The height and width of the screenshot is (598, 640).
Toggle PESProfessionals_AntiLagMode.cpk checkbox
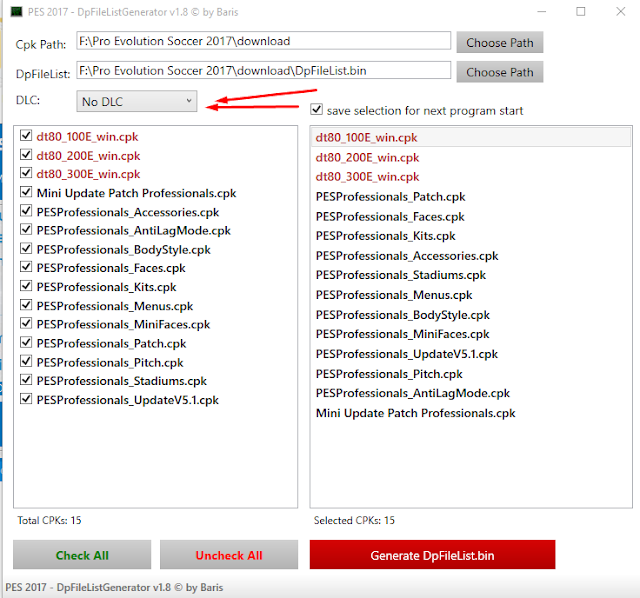(26, 229)
